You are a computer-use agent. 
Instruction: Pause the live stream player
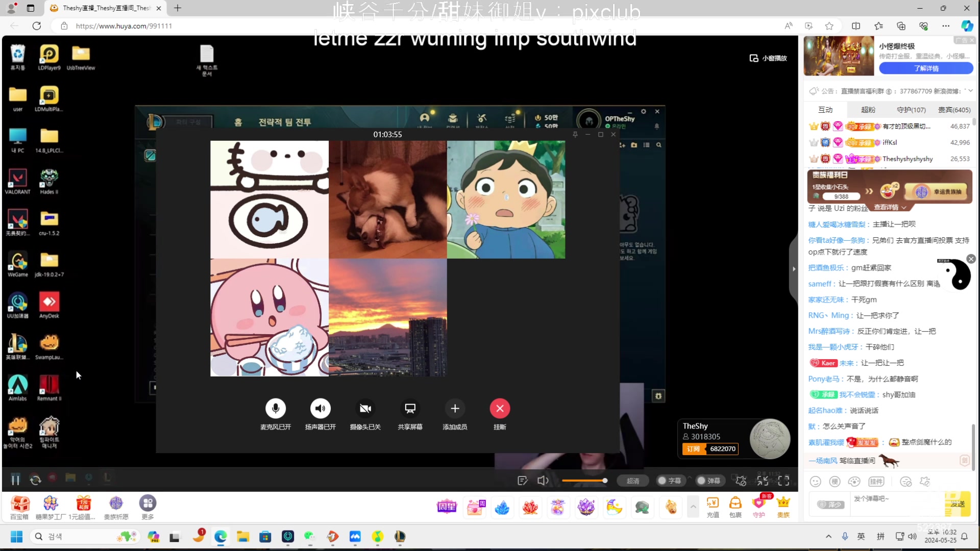(x=15, y=480)
